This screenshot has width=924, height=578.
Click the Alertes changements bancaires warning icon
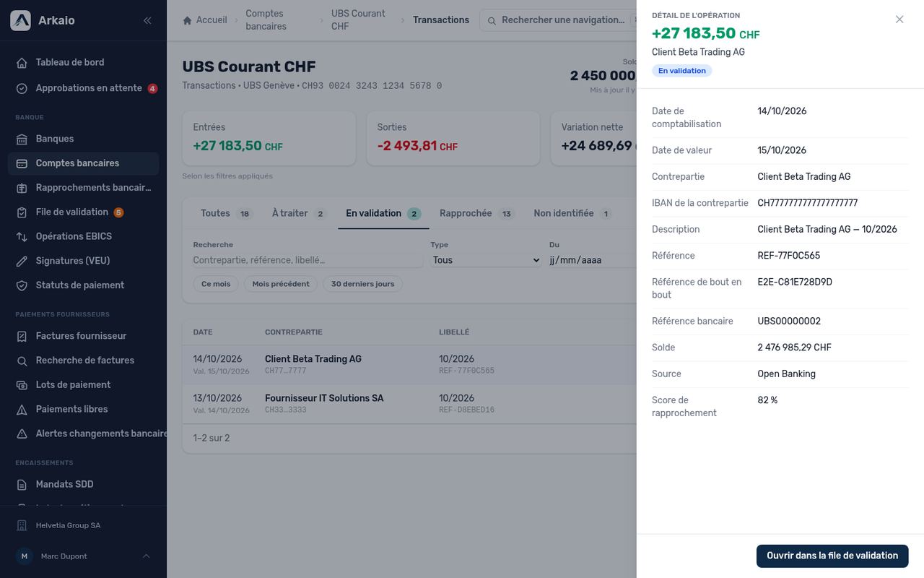point(22,433)
